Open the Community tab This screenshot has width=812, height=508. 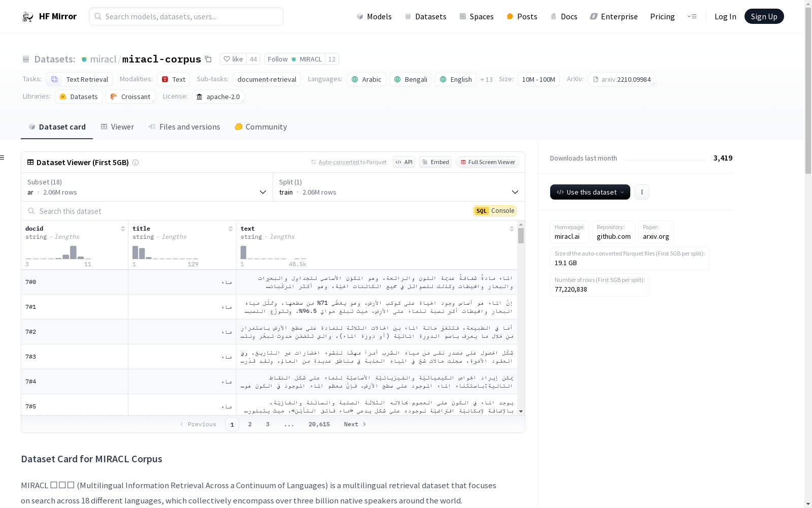point(261,127)
